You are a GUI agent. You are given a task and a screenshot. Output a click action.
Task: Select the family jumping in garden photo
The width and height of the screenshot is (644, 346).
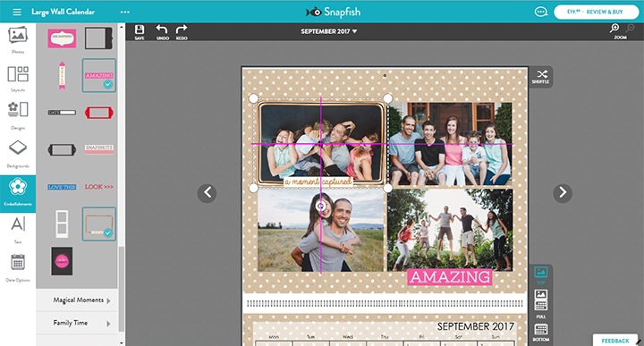coord(450,230)
